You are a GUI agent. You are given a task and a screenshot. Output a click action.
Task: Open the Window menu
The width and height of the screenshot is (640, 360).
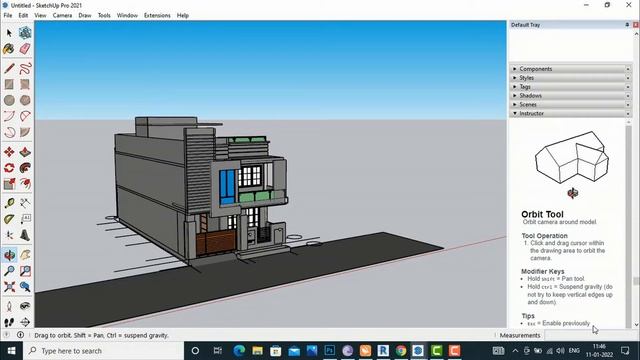tap(127, 16)
